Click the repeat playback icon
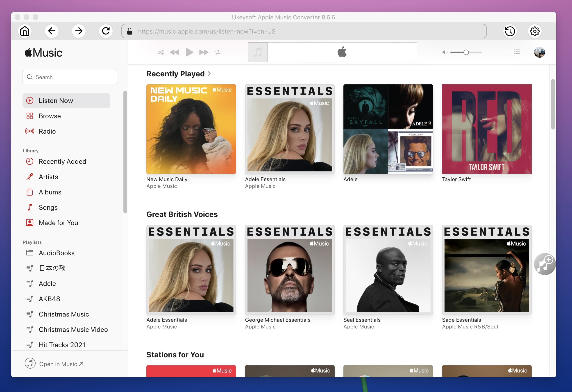572x392 pixels. click(x=217, y=52)
